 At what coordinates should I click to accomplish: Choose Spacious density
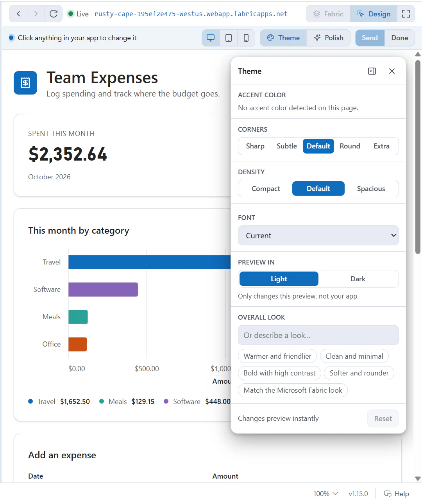(x=371, y=189)
